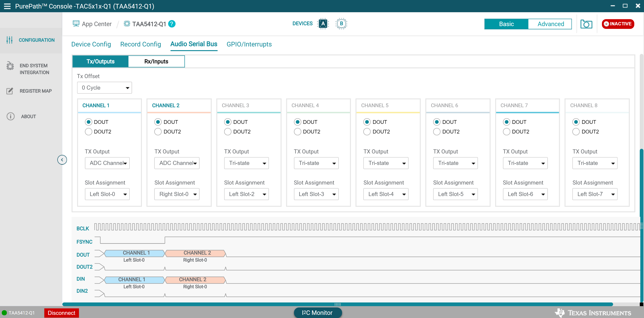Switch to Device Config tab
This screenshot has height=318, width=644.
91,44
